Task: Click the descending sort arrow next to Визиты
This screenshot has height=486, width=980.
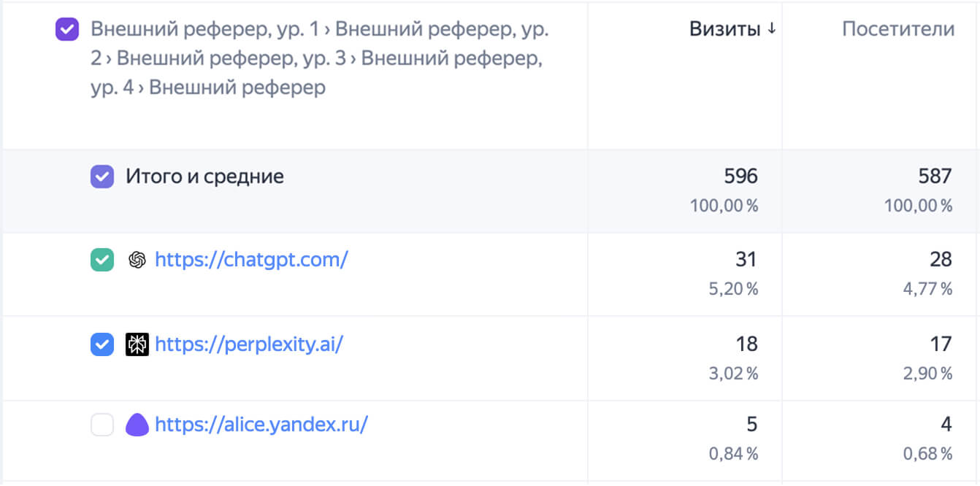Action: coord(771,30)
